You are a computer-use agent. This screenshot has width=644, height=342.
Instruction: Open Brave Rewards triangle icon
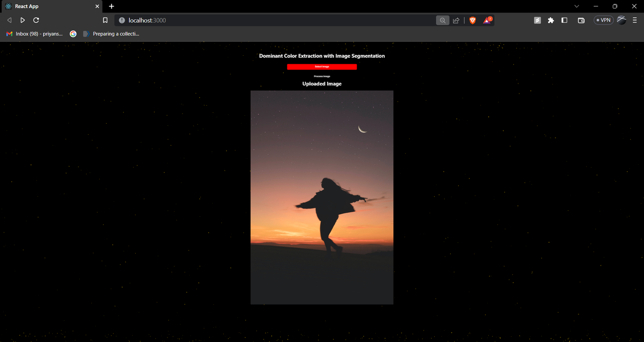click(488, 20)
